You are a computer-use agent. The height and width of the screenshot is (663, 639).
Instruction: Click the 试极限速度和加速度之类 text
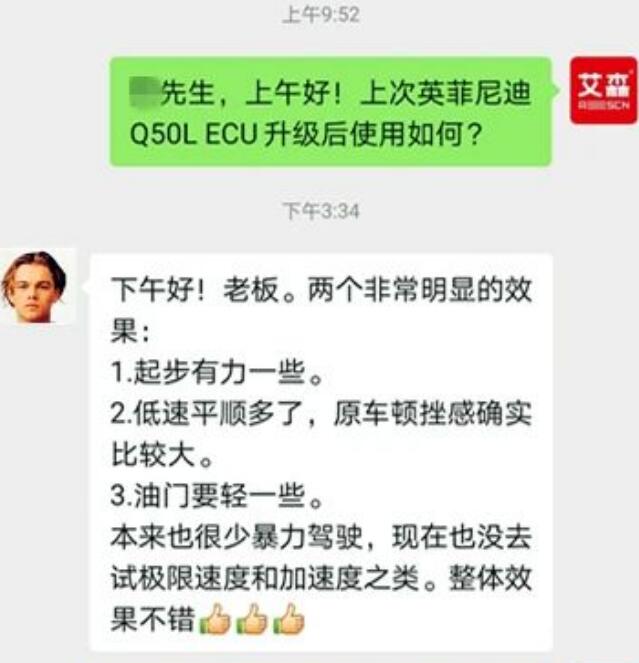(265, 578)
